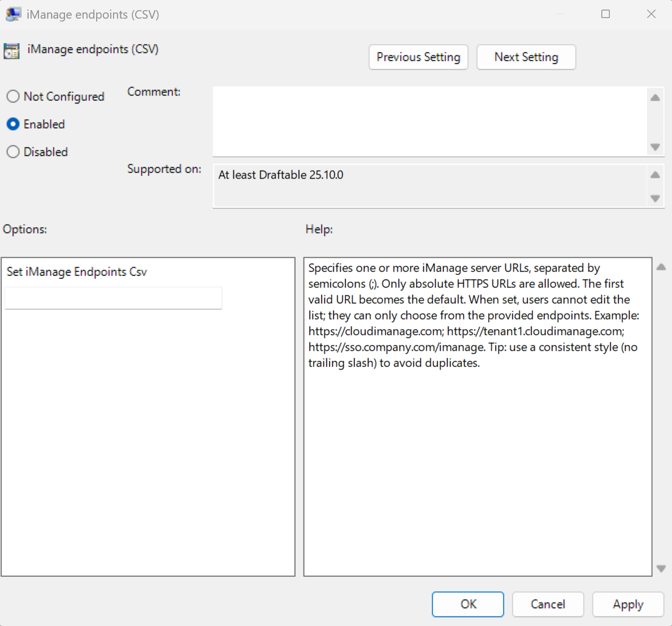Click the 'iManage endpoints (CSV)' heading text
This screenshot has width=672, height=626.
pyautogui.click(x=93, y=49)
